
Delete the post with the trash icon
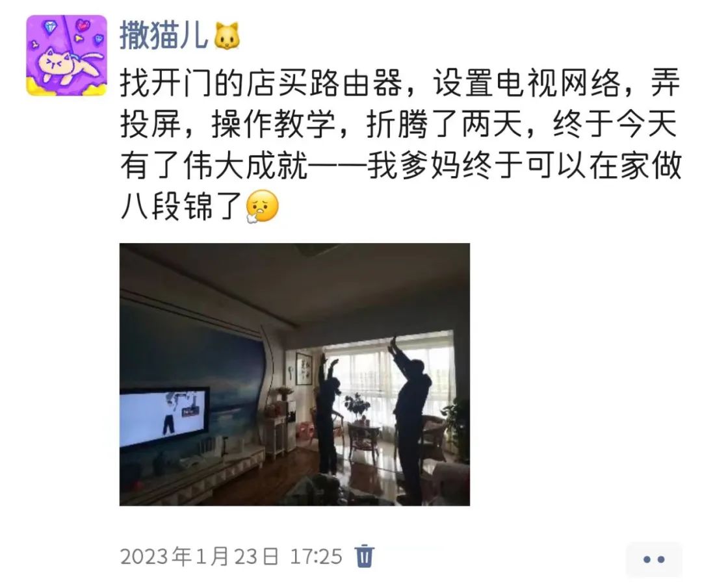pos(364,556)
